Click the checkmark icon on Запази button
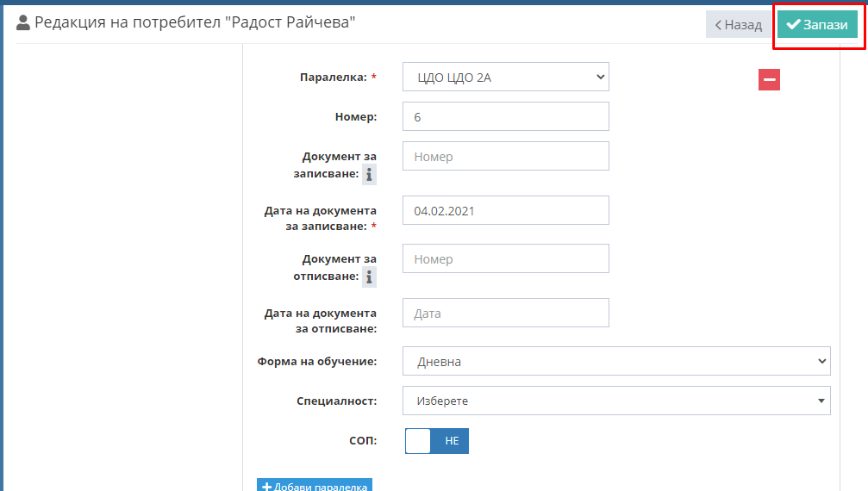 tap(794, 24)
